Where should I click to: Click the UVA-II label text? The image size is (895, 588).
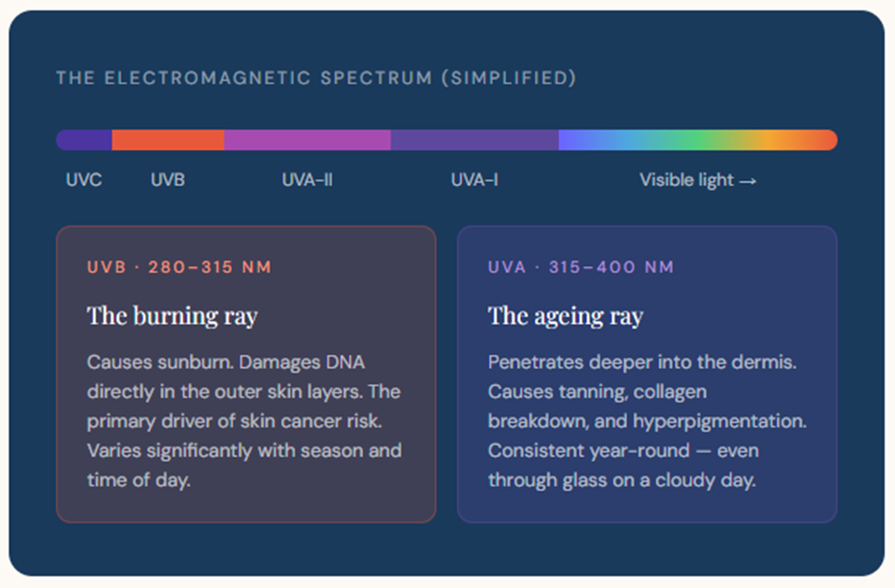tap(307, 179)
